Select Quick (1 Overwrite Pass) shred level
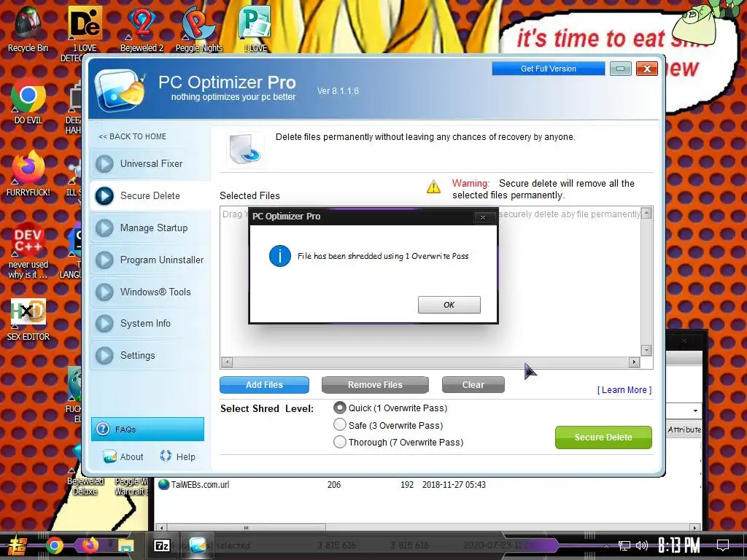Image resolution: width=747 pixels, height=560 pixels. (x=340, y=408)
